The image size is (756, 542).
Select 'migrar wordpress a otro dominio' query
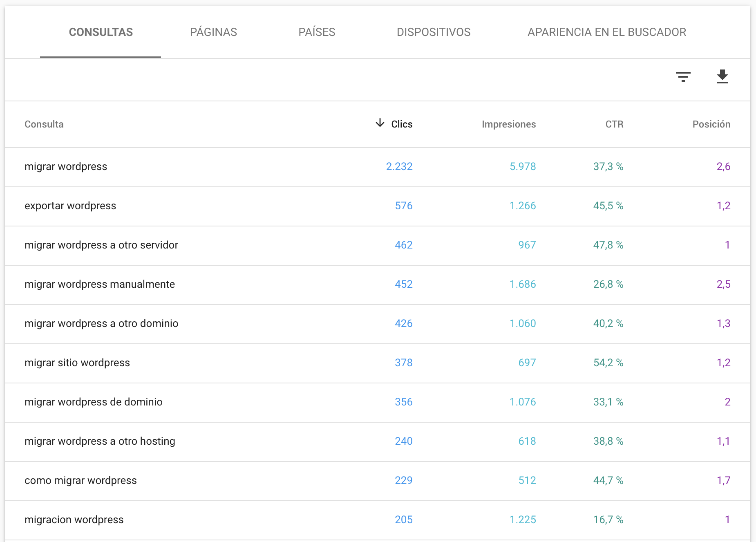coord(101,323)
